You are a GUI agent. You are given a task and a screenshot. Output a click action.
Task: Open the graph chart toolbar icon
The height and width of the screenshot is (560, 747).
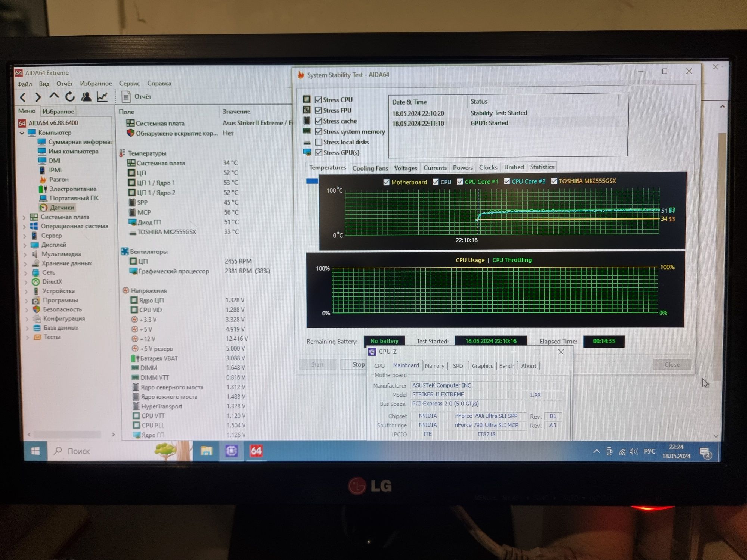[x=102, y=97]
